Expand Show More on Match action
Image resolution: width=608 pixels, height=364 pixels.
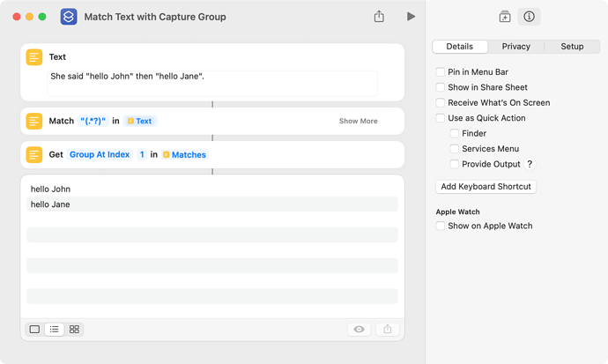(x=359, y=121)
